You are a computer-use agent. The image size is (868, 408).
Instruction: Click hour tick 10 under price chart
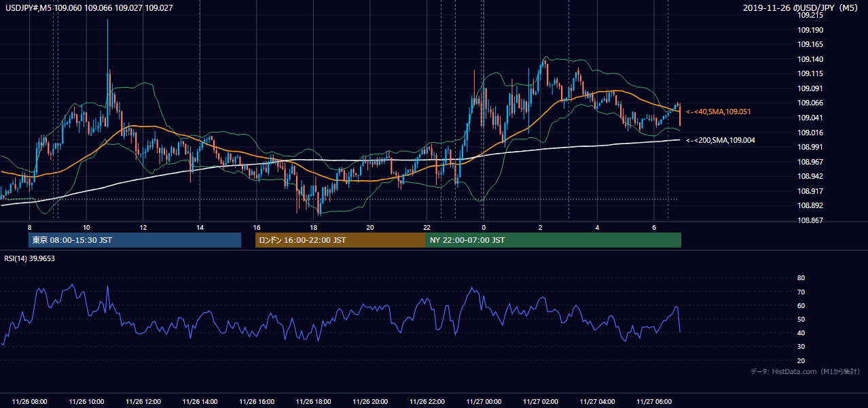point(86,227)
